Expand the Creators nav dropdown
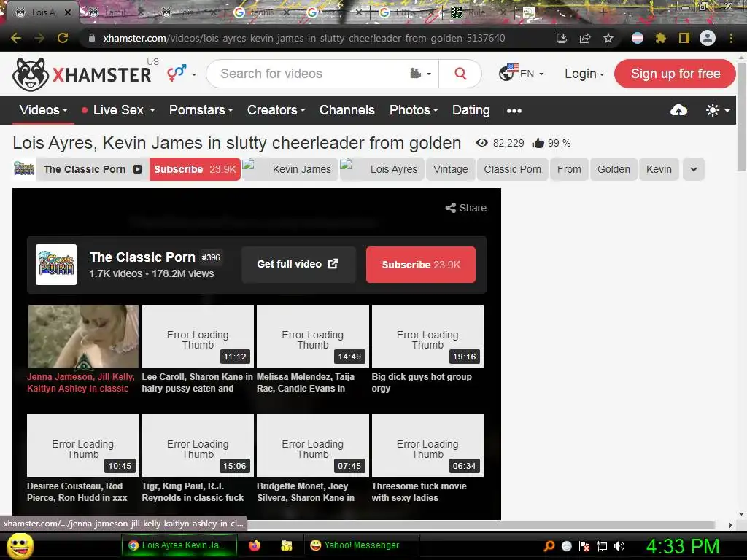 (276, 111)
